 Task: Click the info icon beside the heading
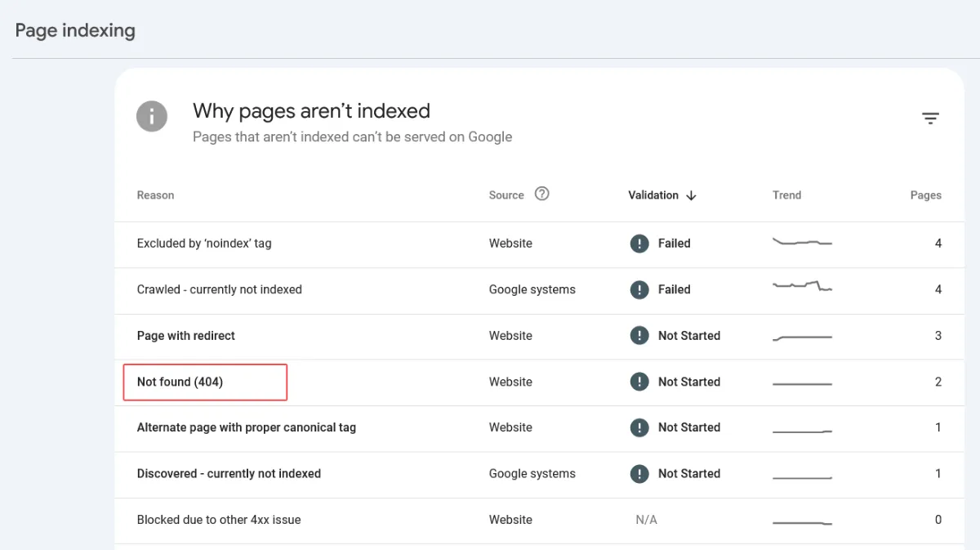tap(152, 116)
